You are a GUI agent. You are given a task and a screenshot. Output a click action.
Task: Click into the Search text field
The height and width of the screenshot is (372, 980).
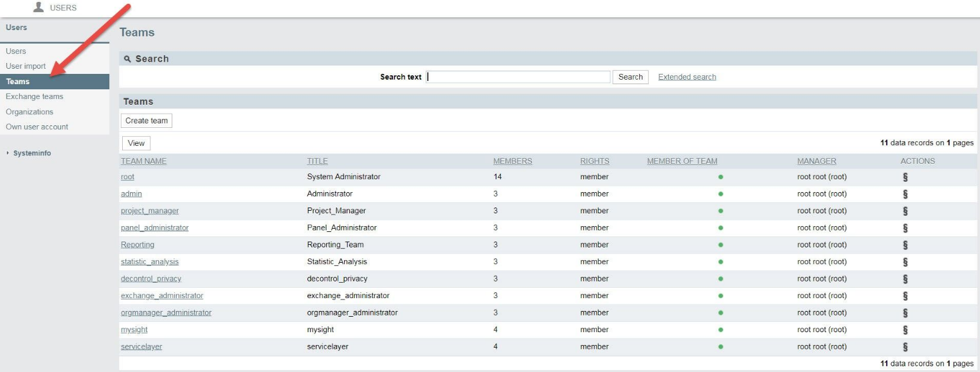click(x=518, y=77)
